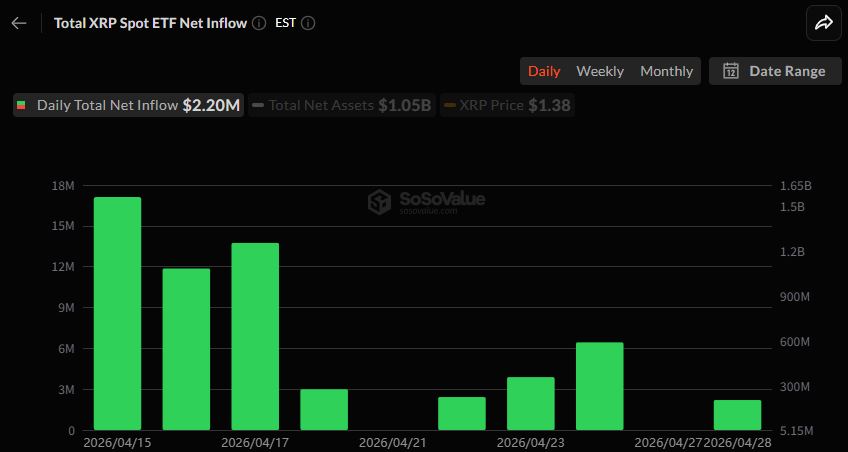Open the Date Range picker
The width and height of the screenshot is (848, 452).
coord(775,71)
